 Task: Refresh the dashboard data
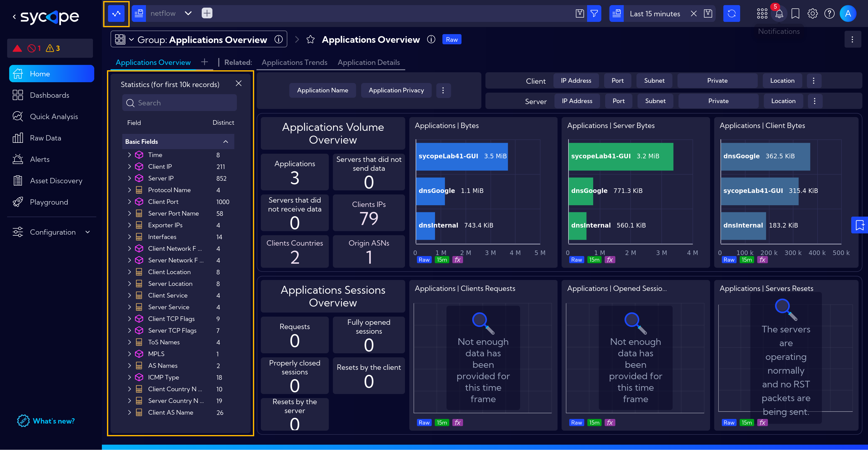[x=731, y=13]
